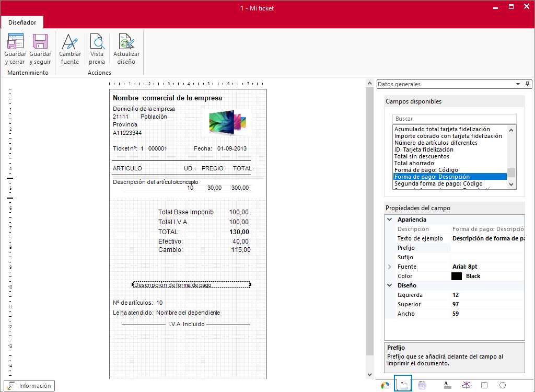Select 'Nº de artículos:' label on ticket
The image size is (535, 392).
pos(133,303)
